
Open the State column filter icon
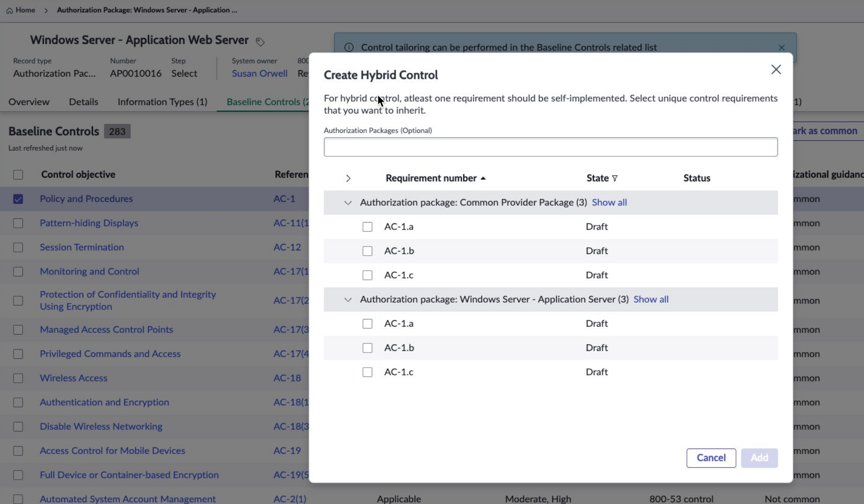point(615,178)
